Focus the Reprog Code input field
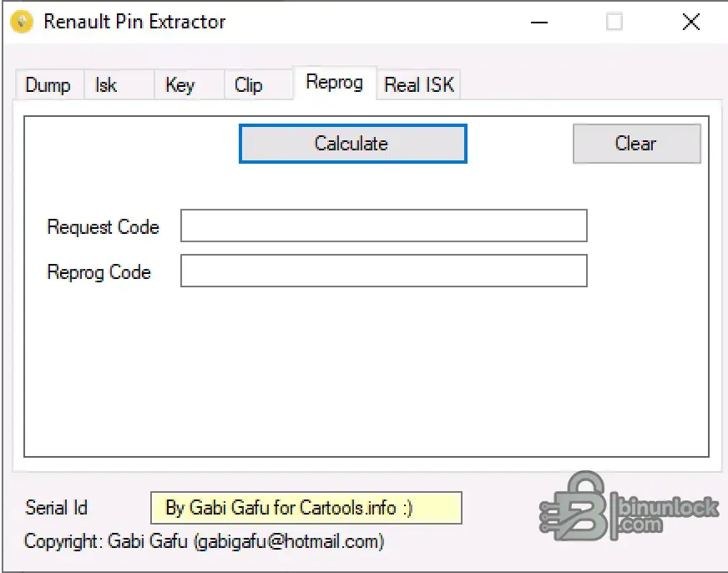Viewport: 728px width, 573px height. point(383,271)
